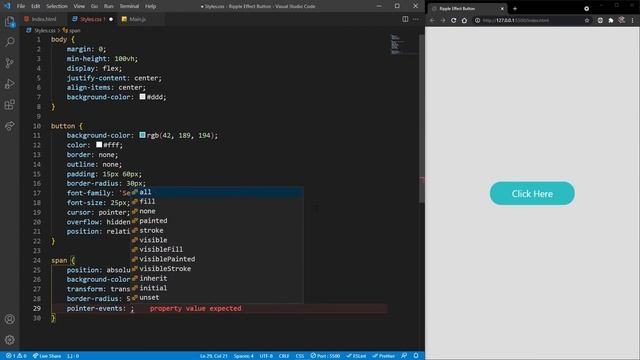Click the errors and warnings status indicator
The height and width of the screenshot is (360, 640).
(16, 356)
